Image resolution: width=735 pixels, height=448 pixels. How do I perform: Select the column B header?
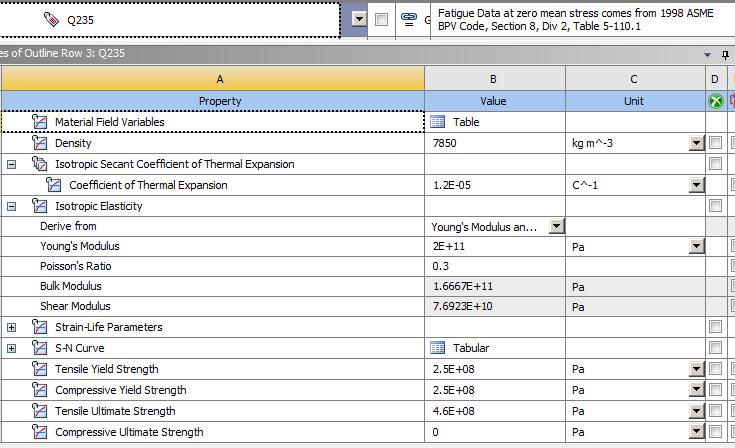[494, 79]
